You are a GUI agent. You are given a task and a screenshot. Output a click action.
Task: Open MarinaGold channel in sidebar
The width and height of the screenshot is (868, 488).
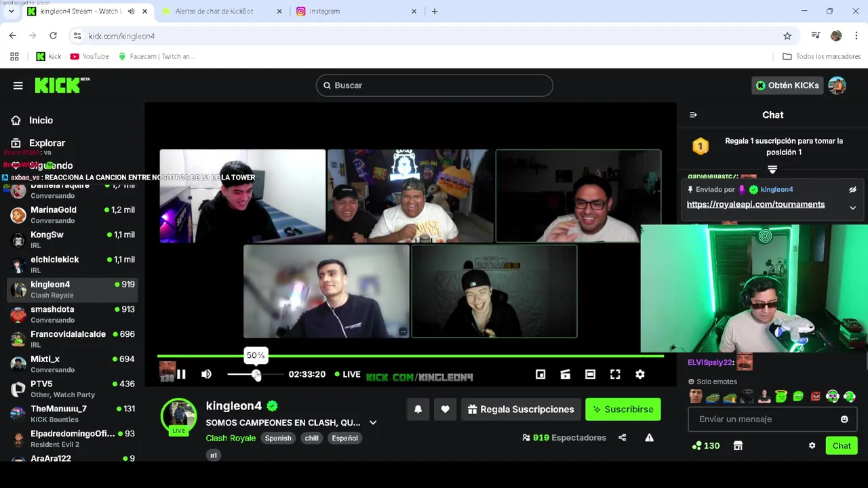pyautogui.click(x=73, y=215)
